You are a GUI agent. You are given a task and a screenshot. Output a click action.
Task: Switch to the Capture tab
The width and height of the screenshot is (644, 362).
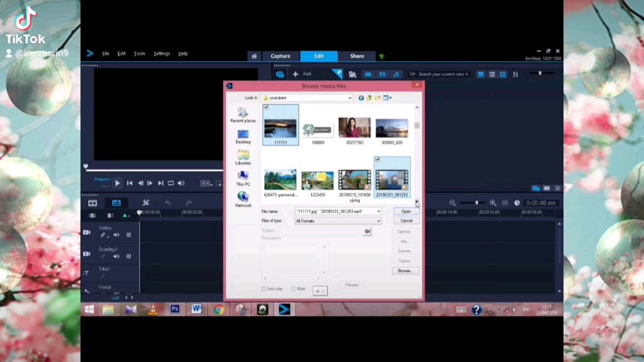coord(280,56)
